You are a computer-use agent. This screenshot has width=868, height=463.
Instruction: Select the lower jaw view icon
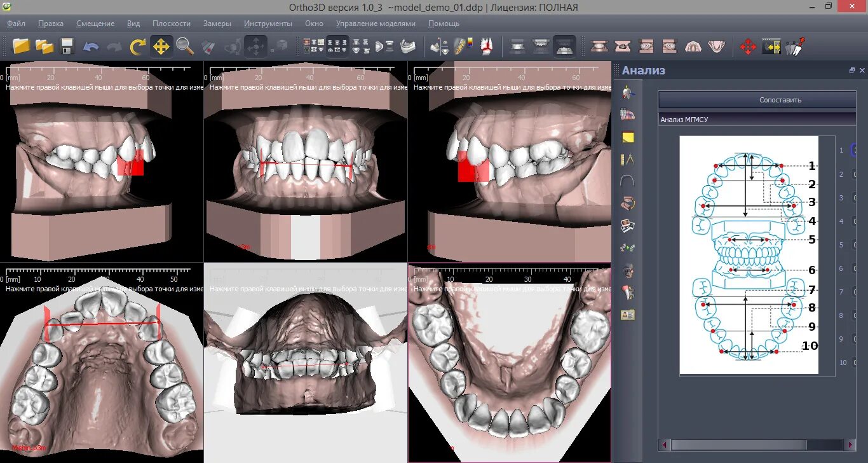click(716, 46)
